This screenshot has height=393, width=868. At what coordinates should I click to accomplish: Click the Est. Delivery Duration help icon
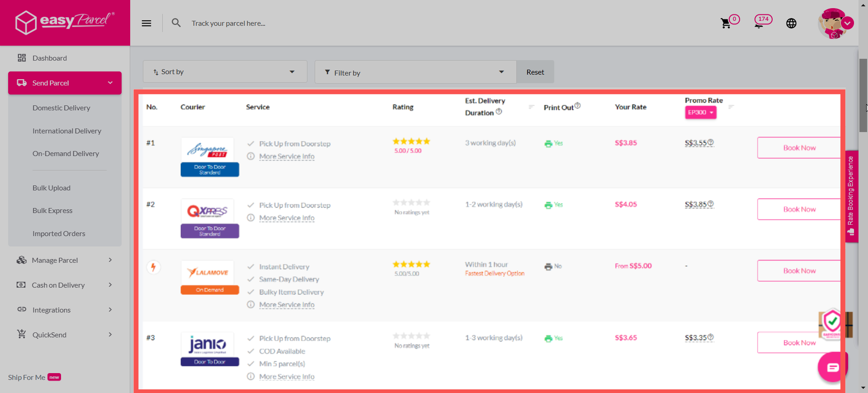[x=499, y=111]
